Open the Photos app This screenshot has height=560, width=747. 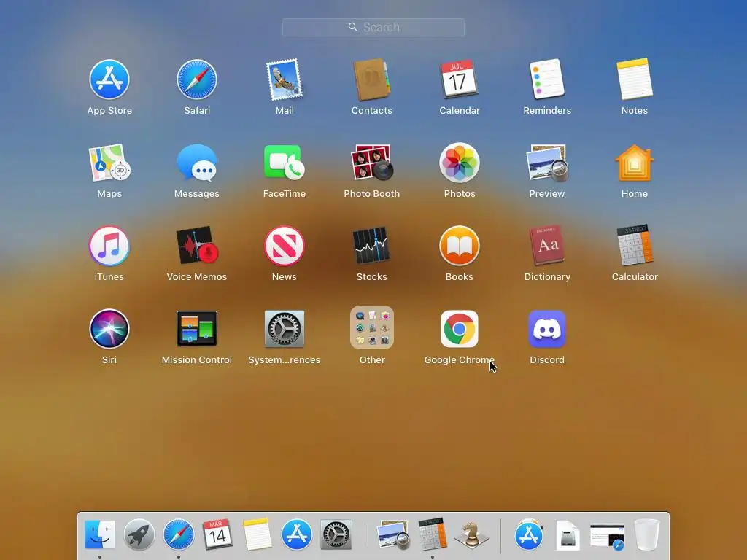tap(460, 163)
